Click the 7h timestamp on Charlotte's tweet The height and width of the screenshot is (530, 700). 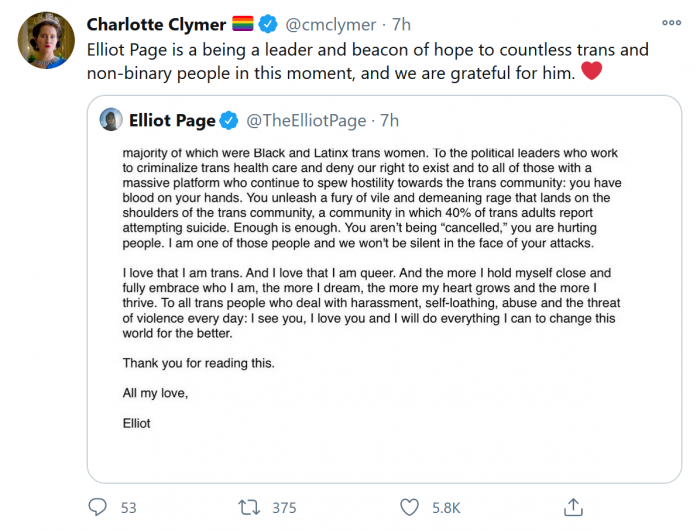(400, 24)
